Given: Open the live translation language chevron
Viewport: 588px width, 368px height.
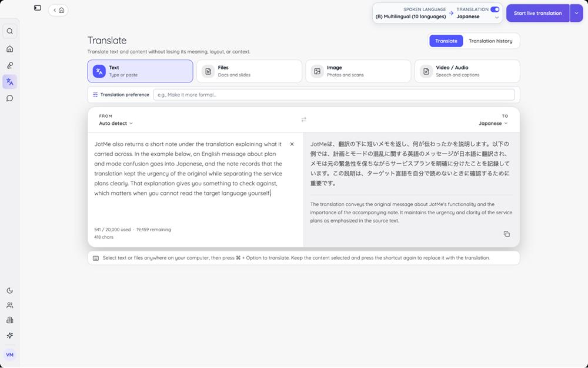Looking at the screenshot, I should [497, 18].
